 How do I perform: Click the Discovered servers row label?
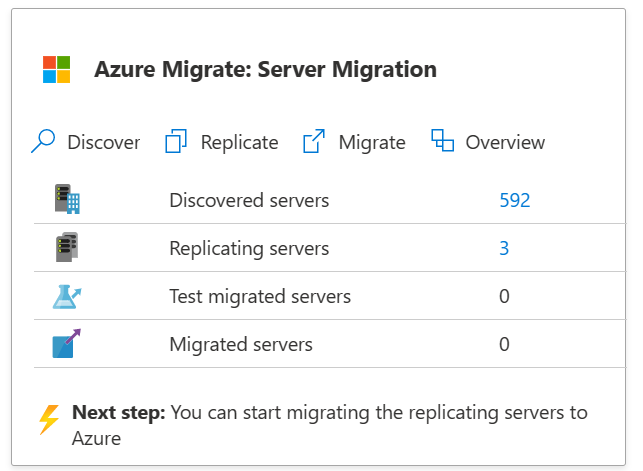[249, 200]
